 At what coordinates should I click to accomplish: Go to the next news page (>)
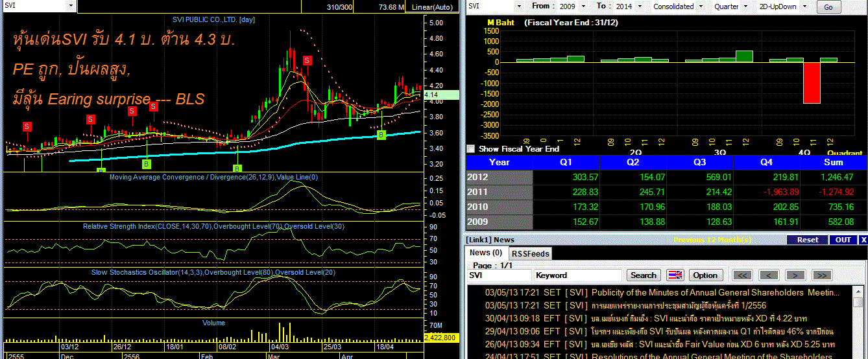click(x=795, y=275)
